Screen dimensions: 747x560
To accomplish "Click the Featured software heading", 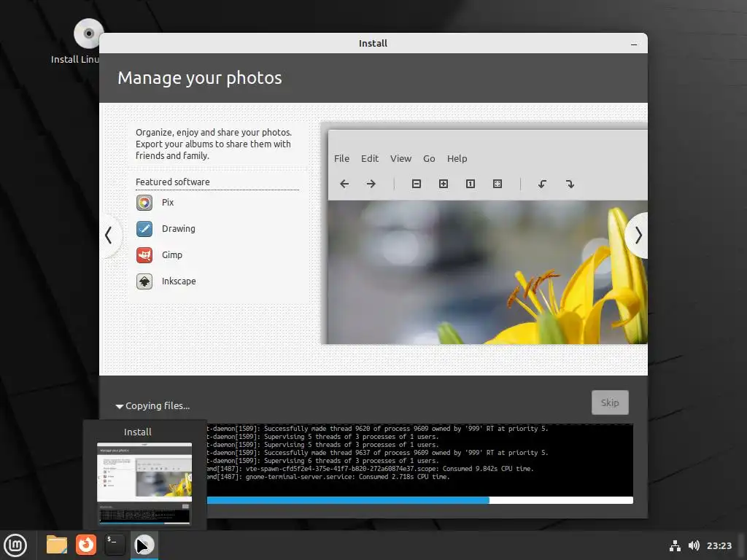I will 172,182.
